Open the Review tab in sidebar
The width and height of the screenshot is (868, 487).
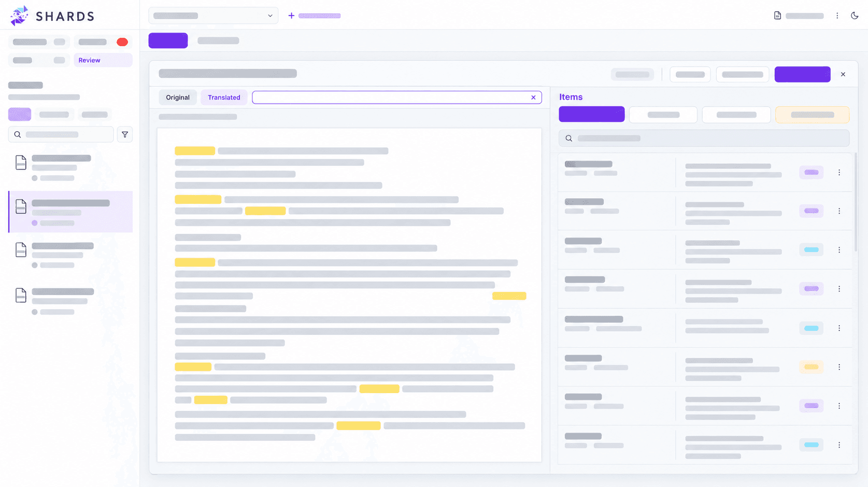tap(103, 60)
